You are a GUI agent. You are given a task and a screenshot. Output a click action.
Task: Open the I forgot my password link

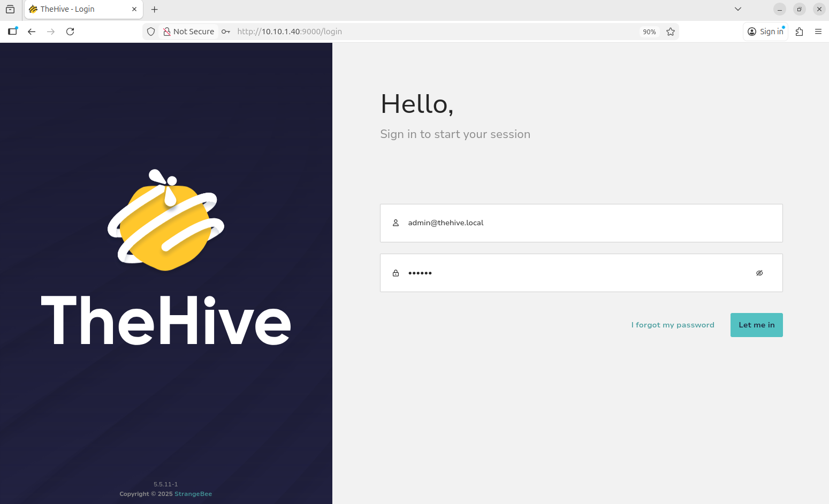click(672, 325)
